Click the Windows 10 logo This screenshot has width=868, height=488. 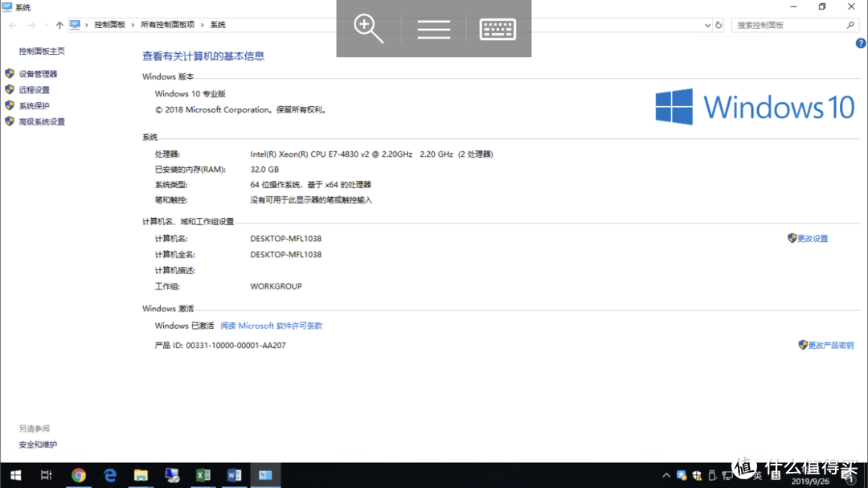755,106
